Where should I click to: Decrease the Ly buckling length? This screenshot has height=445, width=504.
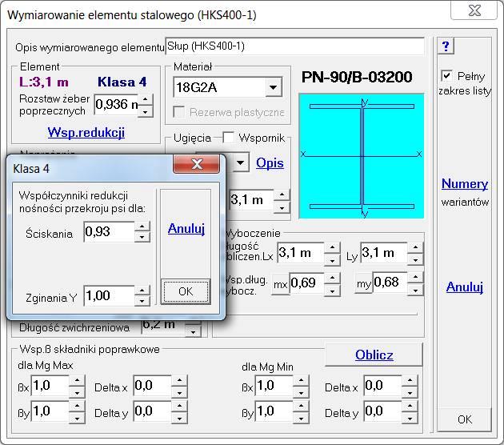click(x=416, y=260)
